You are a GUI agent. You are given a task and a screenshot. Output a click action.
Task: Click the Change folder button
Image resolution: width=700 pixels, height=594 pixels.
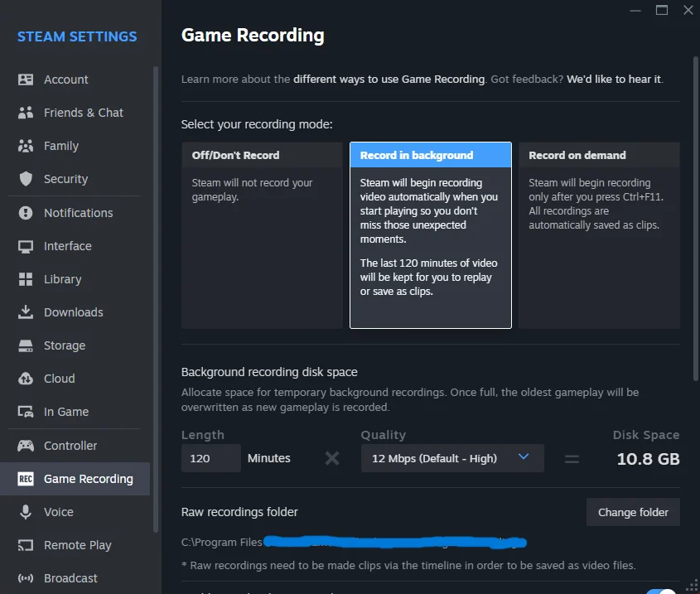click(633, 511)
